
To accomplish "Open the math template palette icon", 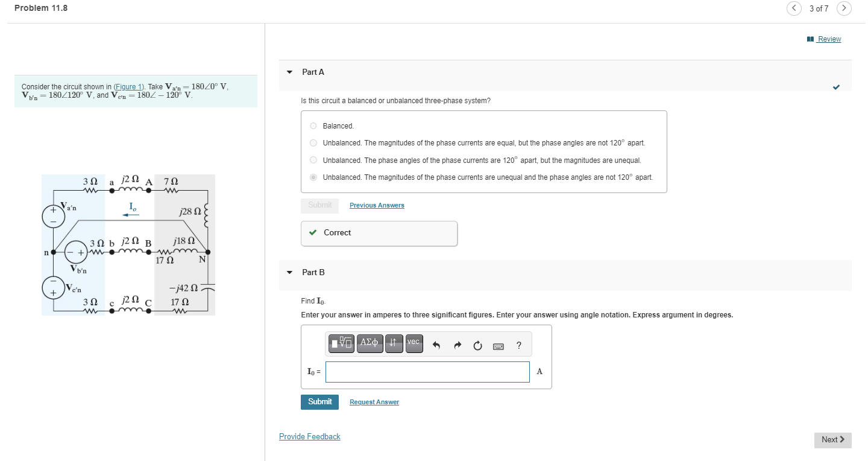I will point(341,343).
